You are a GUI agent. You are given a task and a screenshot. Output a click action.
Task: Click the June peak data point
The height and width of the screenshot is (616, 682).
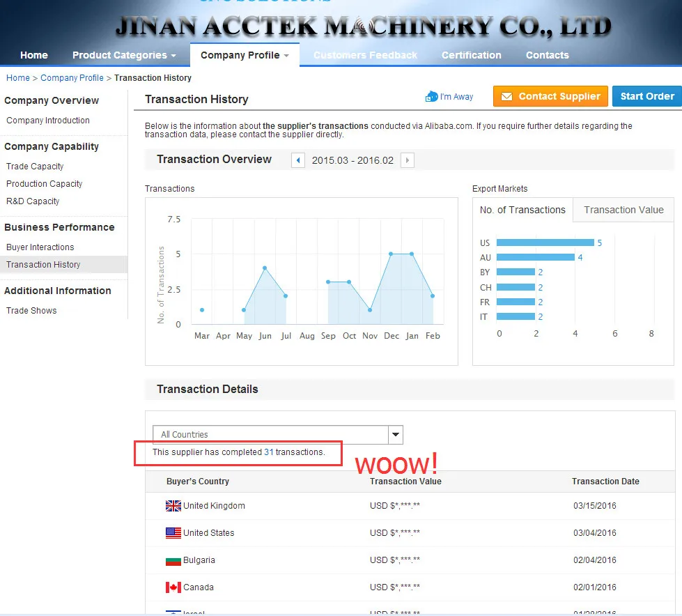coord(265,268)
